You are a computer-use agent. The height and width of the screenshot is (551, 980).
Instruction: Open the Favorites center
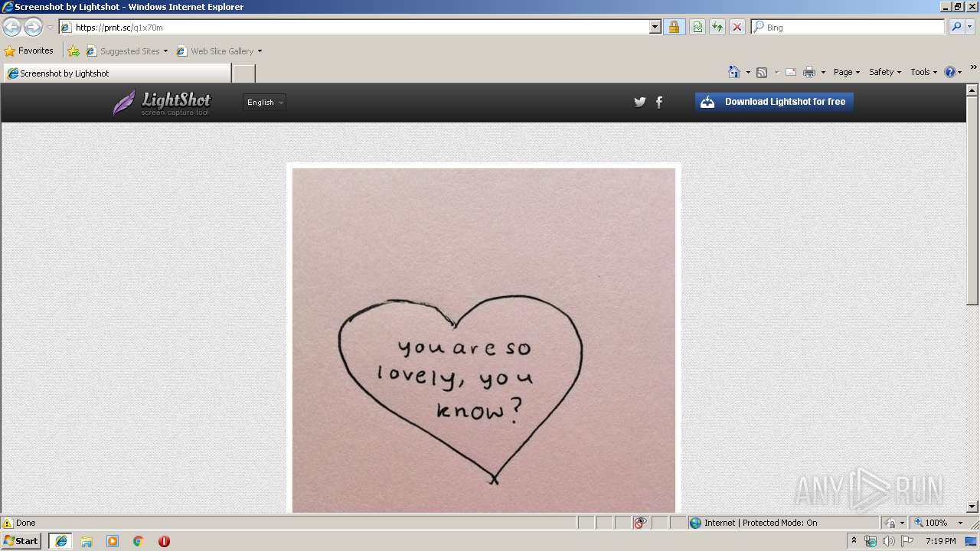pyautogui.click(x=29, y=51)
